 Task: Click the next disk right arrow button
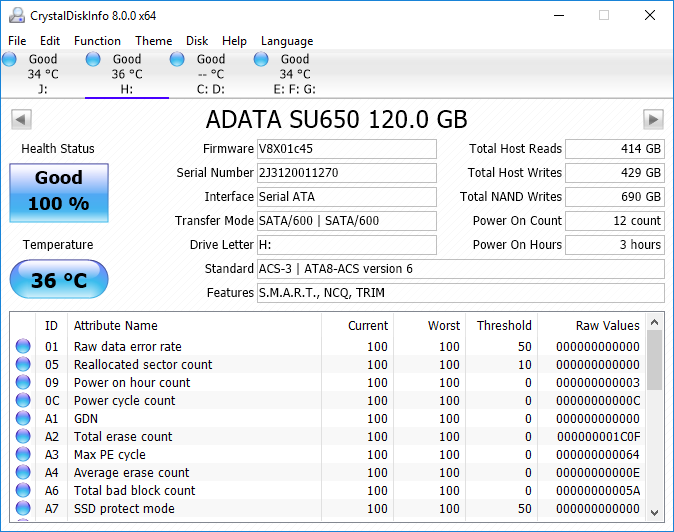[653, 119]
